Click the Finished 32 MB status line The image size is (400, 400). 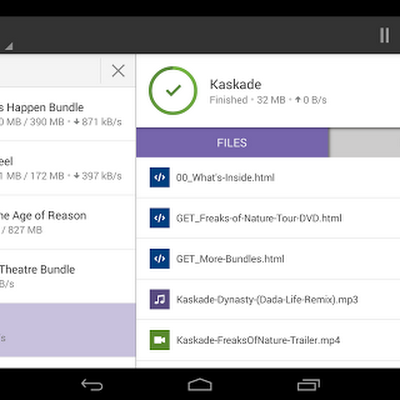268,100
